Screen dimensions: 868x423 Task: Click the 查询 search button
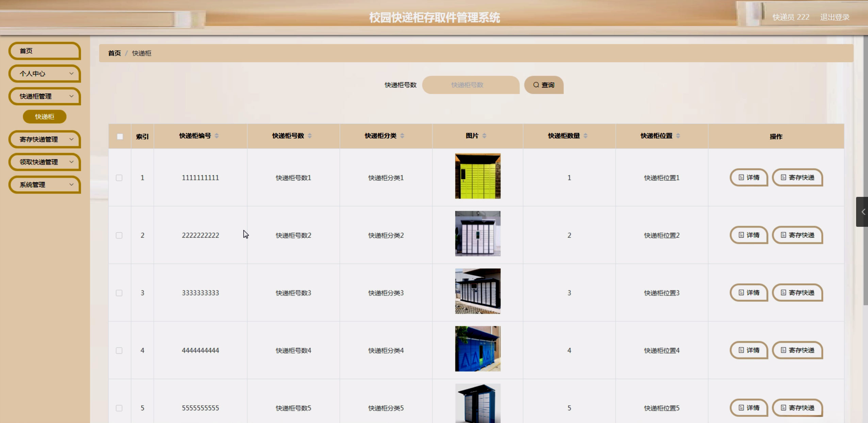tap(544, 85)
